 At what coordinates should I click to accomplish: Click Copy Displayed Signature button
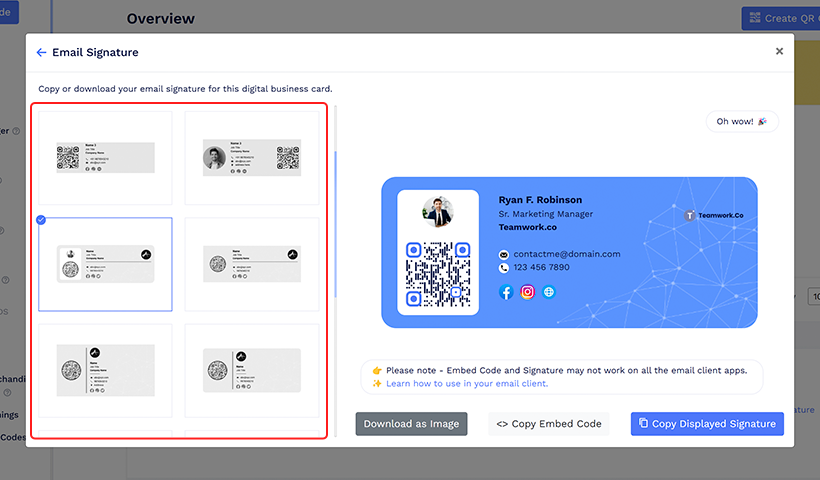pos(707,424)
